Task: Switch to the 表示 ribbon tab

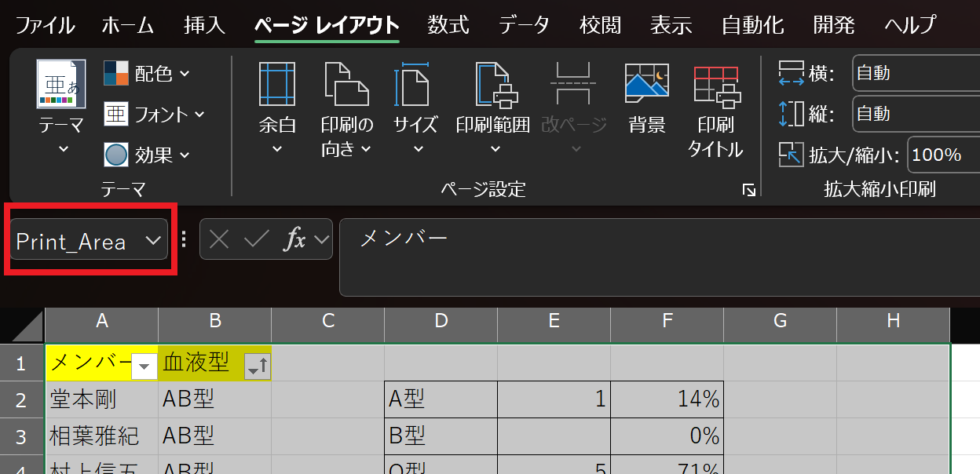Action: tap(670, 24)
